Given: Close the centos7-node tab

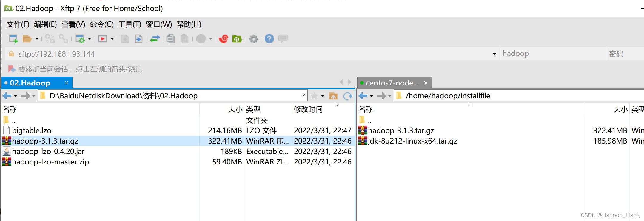Looking at the screenshot, I should pyautogui.click(x=426, y=83).
